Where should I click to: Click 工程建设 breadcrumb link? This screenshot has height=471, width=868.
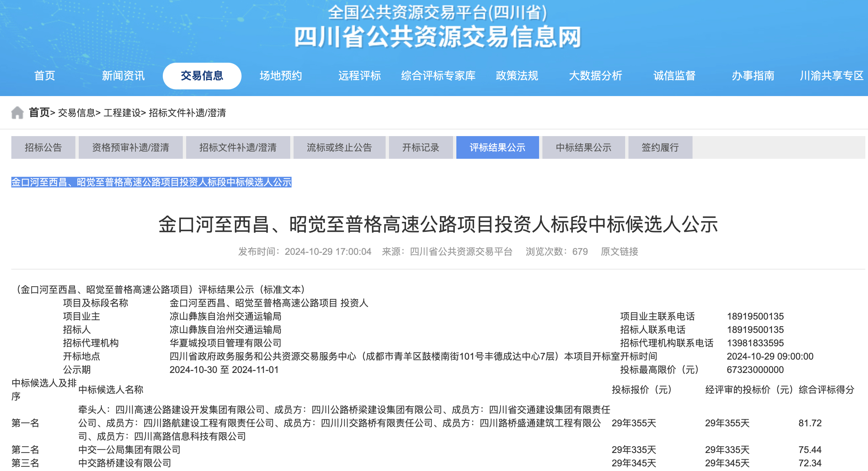(x=122, y=113)
